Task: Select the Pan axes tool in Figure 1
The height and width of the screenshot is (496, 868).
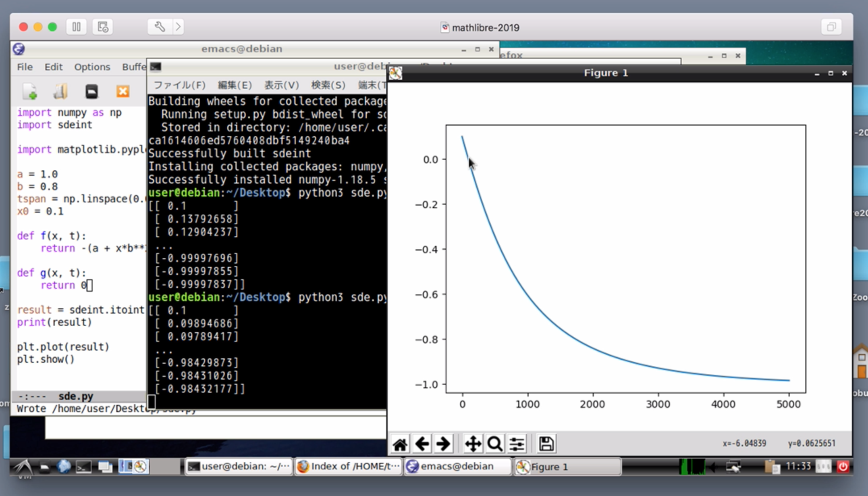Action: click(473, 444)
